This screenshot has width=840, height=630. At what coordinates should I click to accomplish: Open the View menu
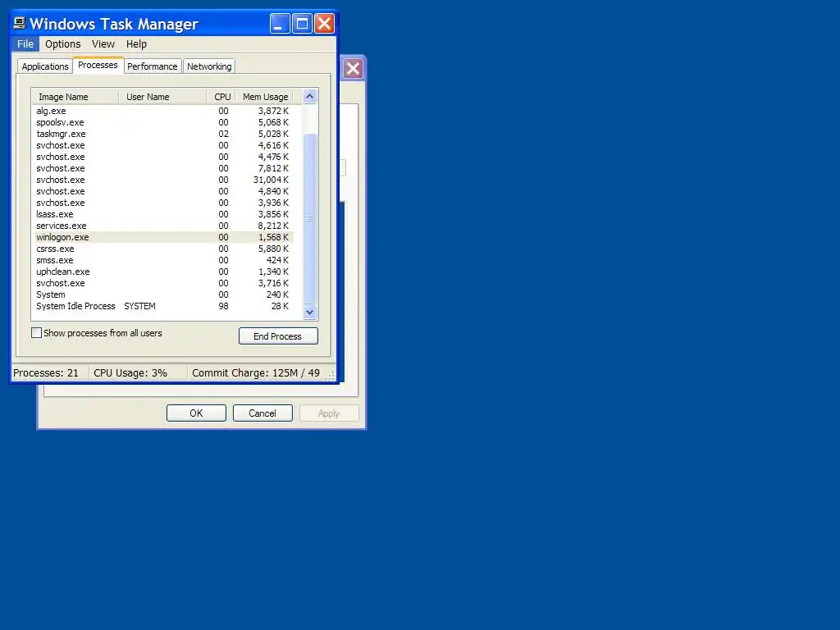click(103, 44)
